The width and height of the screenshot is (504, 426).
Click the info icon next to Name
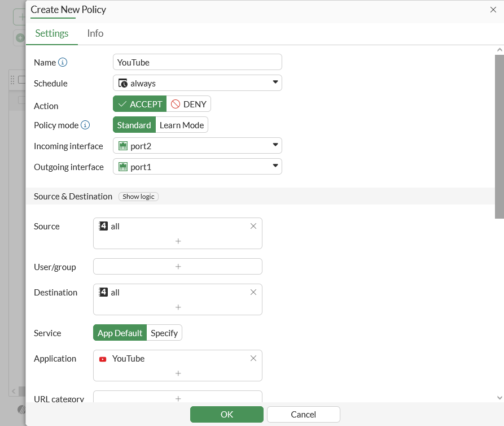point(63,62)
